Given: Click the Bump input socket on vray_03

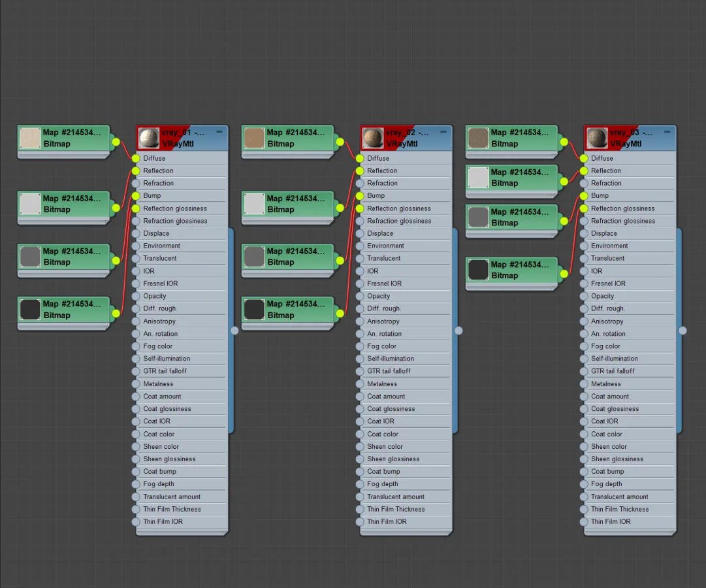Looking at the screenshot, I should [584, 195].
